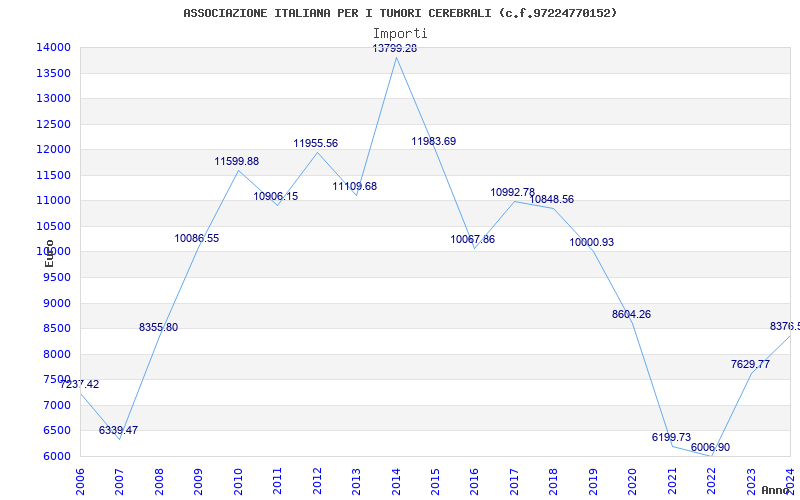Select the peak value label 13799.28
This screenshot has width=800, height=500.
click(394, 48)
